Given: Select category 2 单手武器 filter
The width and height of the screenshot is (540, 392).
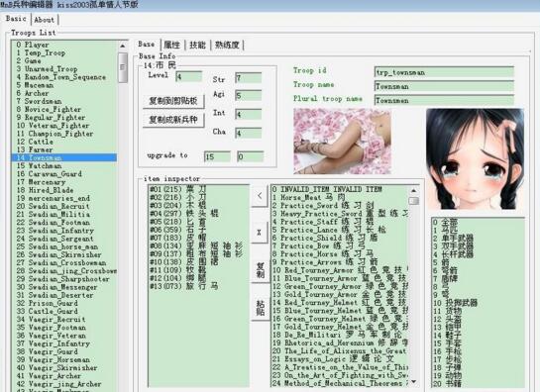Looking at the screenshot, I should 478,239.
